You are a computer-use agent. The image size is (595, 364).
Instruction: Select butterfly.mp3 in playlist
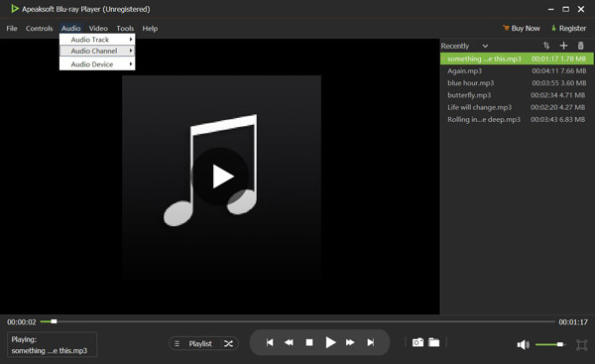click(x=517, y=95)
